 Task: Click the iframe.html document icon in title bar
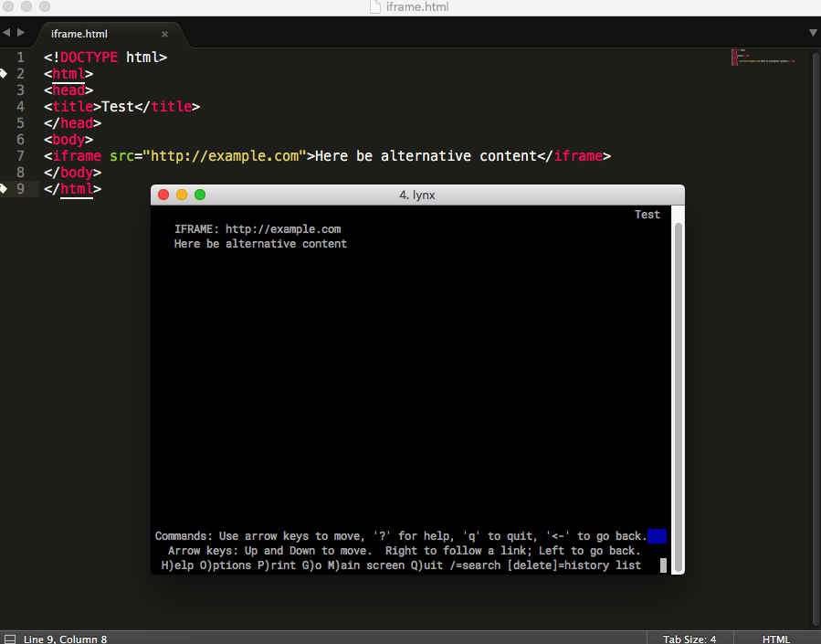click(x=375, y=7)
